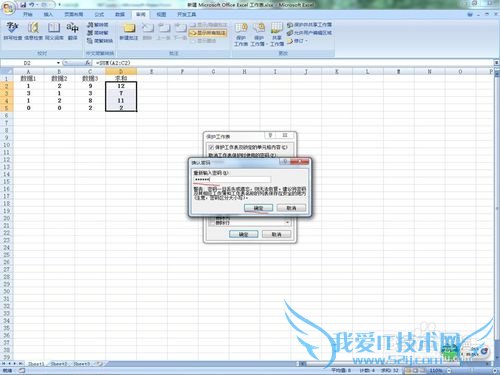Switch to Page Break Preview in status bar
The height and width of the screenshot is (375, 500).
click(x=423, y=371)
